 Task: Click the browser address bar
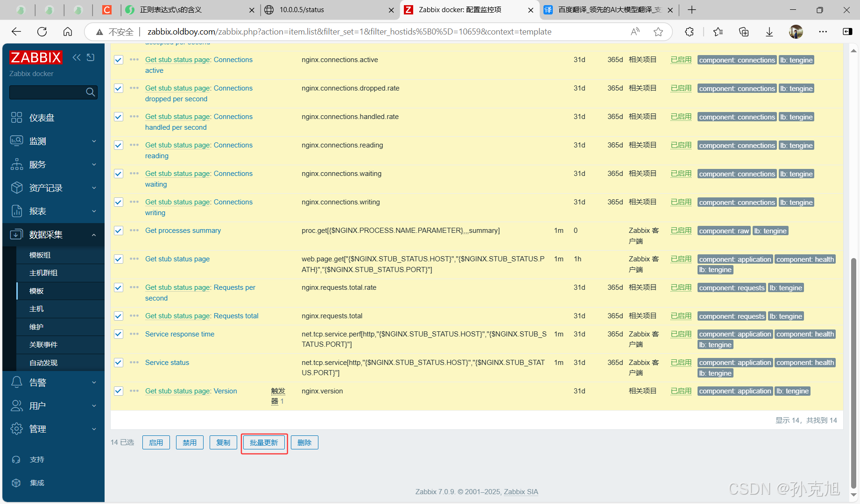pyautogui.click(x=349, y=32)
